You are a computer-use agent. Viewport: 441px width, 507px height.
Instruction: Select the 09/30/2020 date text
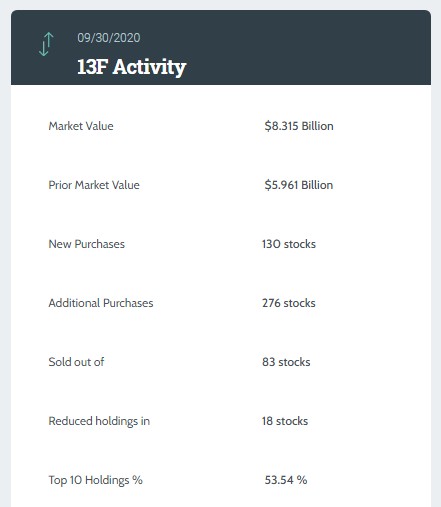[109, 38]
